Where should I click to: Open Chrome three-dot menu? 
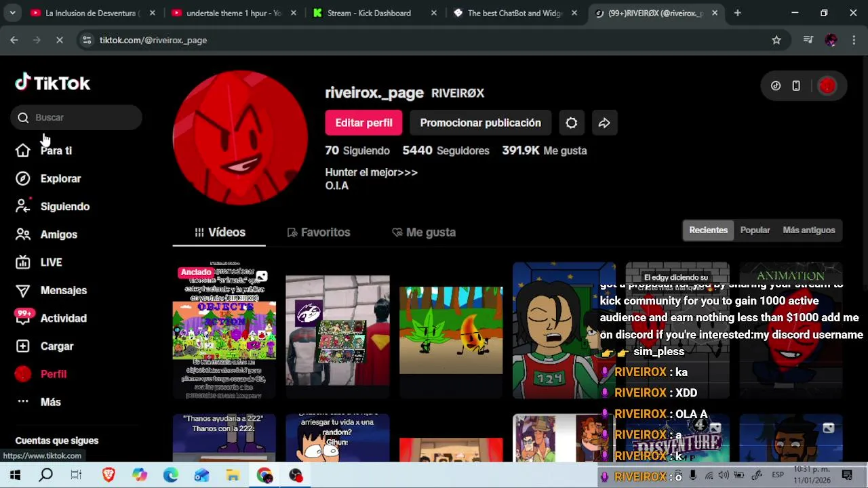coord(852,40)
